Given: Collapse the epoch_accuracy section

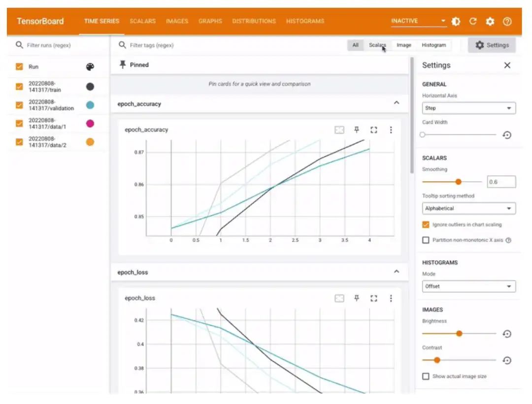Looking at the screenshot, I should tap(397, 104).
